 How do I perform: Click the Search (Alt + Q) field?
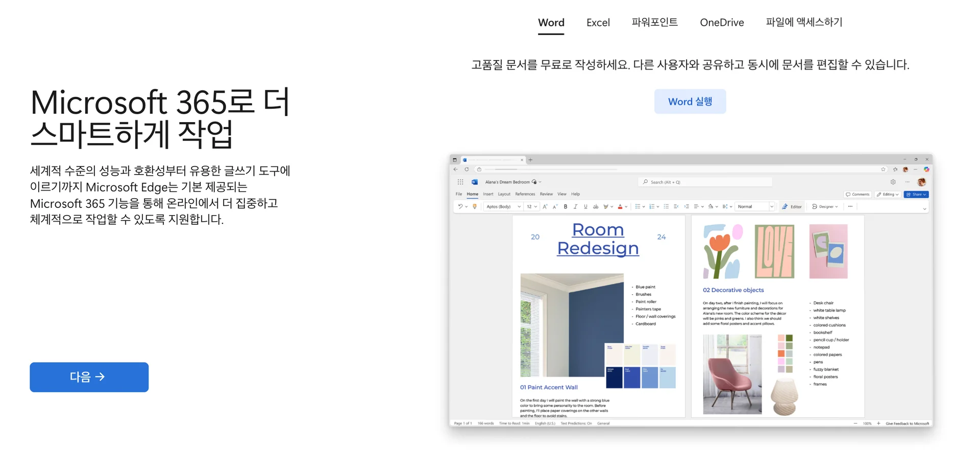[704, 182]
